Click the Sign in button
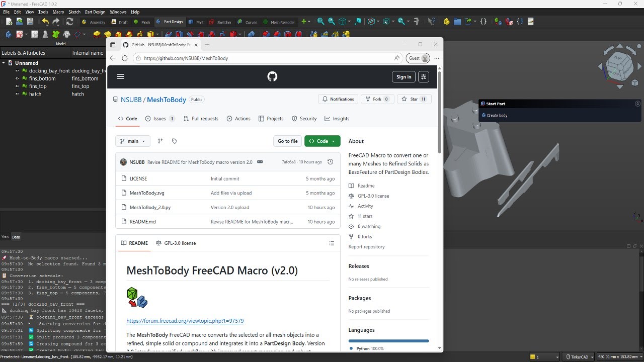 (404, 76)
